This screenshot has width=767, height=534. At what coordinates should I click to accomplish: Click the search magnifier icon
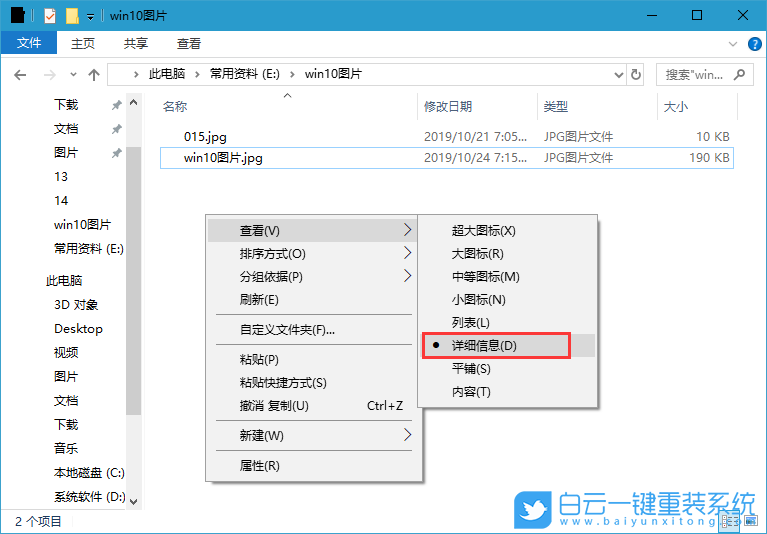[739, 74]
